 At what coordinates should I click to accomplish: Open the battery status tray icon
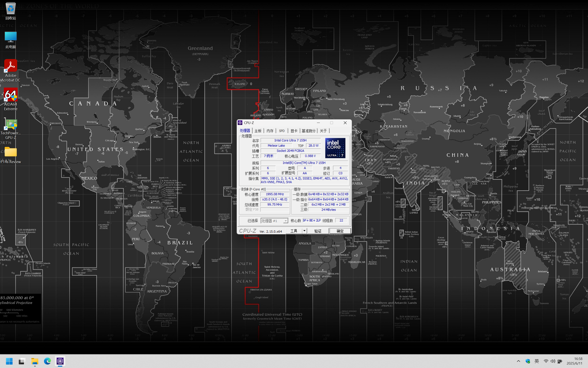(x=560, y=361)
